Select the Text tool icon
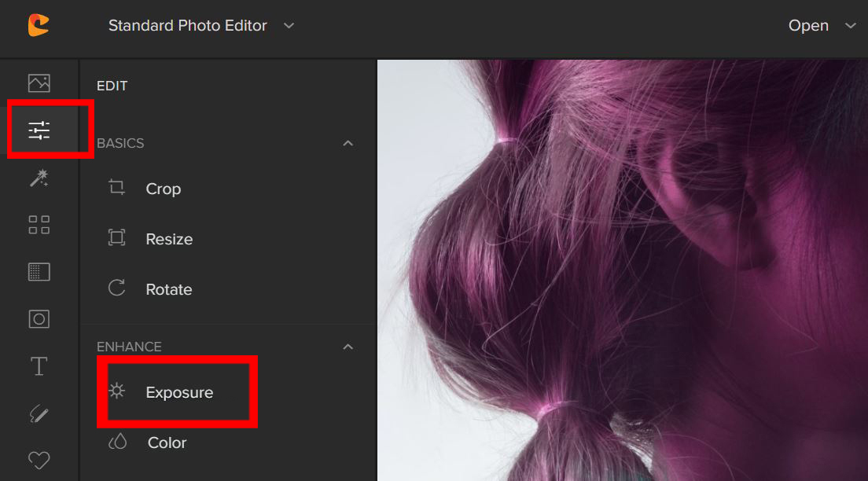The height and width of the screenshot is (481, 868). 39,366
